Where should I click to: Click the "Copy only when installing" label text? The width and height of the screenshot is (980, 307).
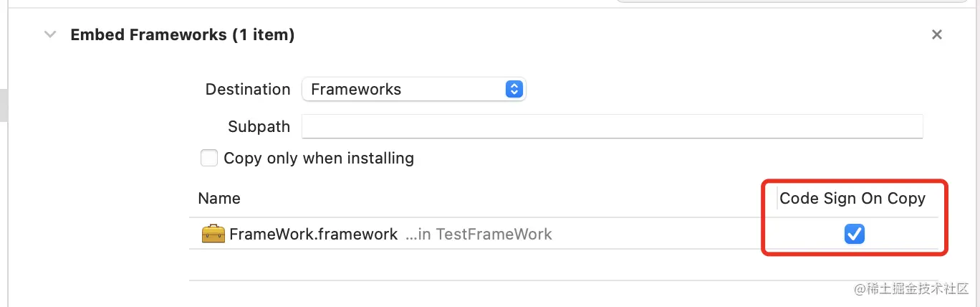click(319, 158)
